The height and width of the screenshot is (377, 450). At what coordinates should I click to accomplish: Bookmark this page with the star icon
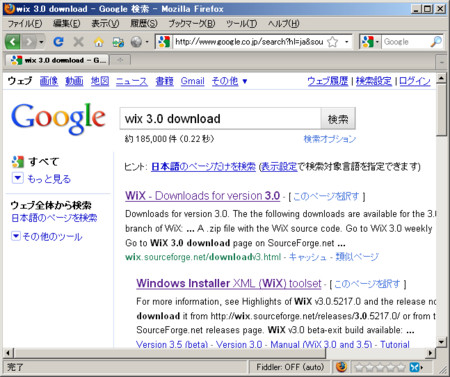332,42
